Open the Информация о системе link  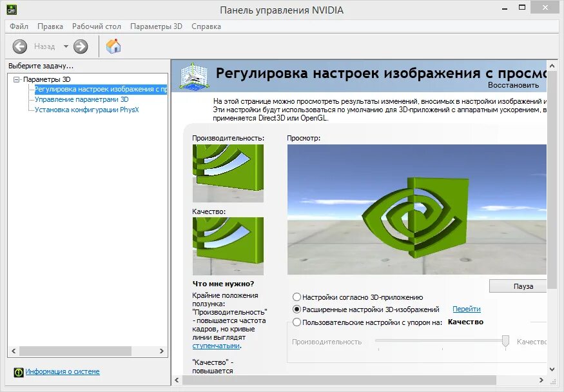[63, 371]
